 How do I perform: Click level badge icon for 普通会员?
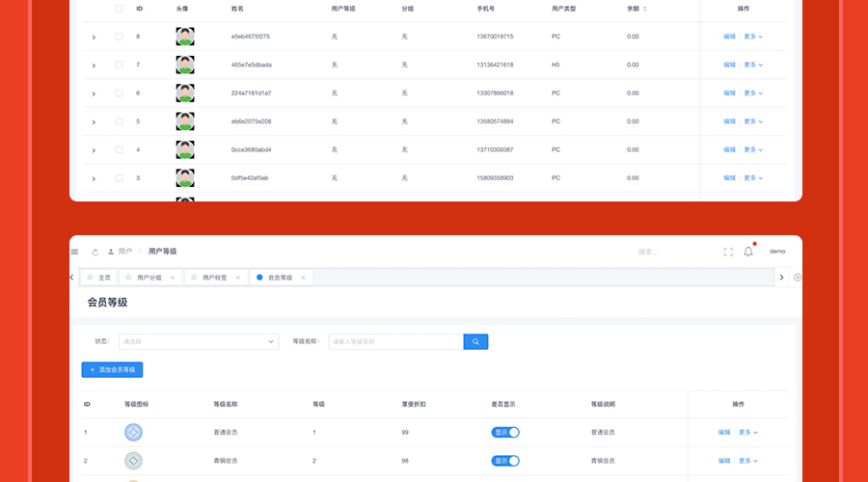(x=133, y=432)
